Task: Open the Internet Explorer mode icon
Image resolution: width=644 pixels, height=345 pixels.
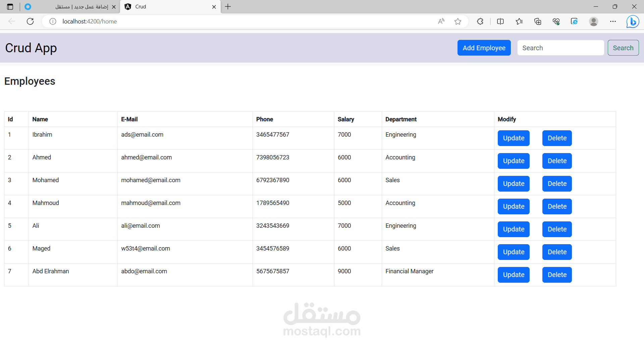Action: coord(574,21)
